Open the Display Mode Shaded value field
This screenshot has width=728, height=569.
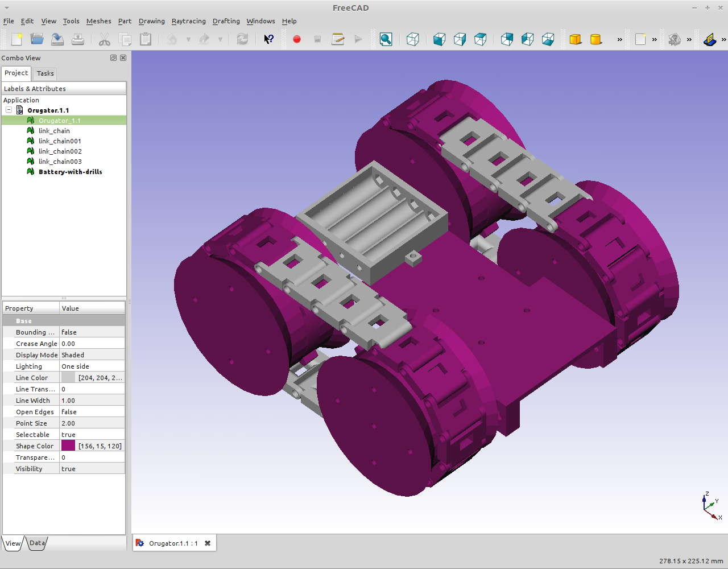point(92,355)
